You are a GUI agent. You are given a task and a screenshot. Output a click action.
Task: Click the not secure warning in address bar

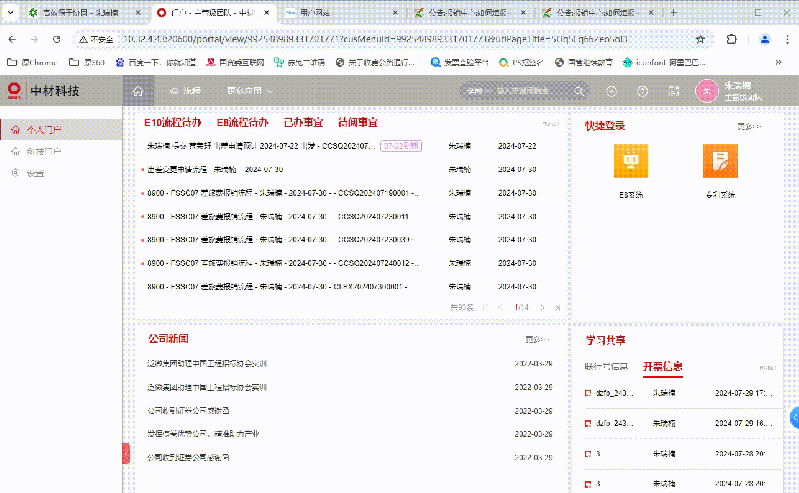96,39
